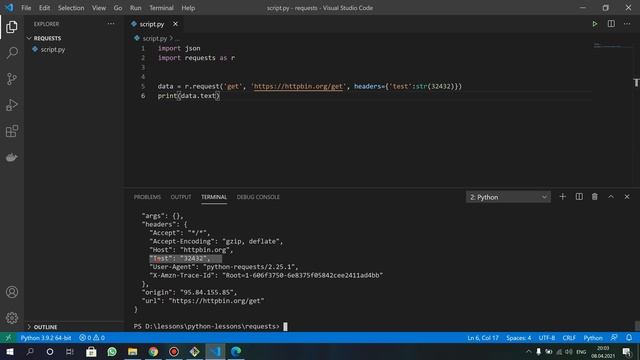Switch to the DEBUG CONSOLE tab

pyautogui.click(x=258, y=197)
